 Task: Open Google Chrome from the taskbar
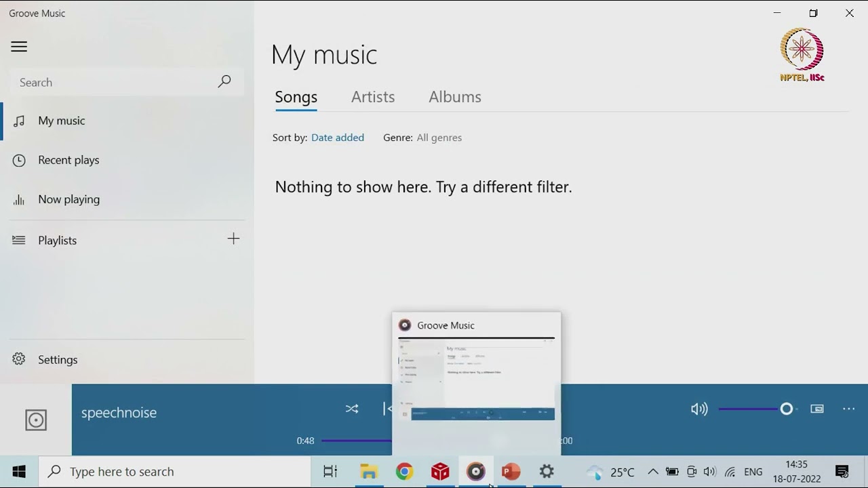(404, 472)
